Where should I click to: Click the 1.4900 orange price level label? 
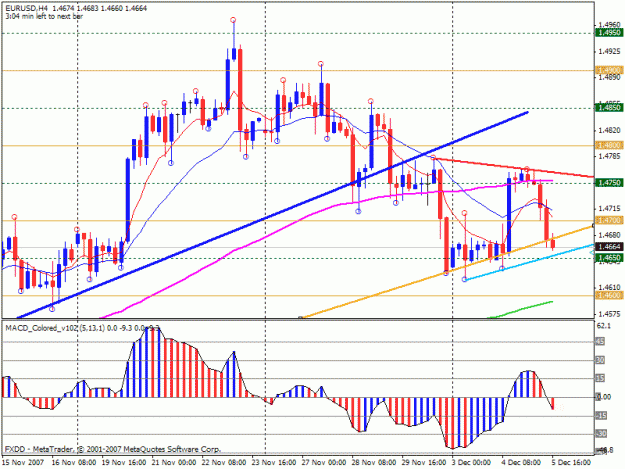click(609, 70)
